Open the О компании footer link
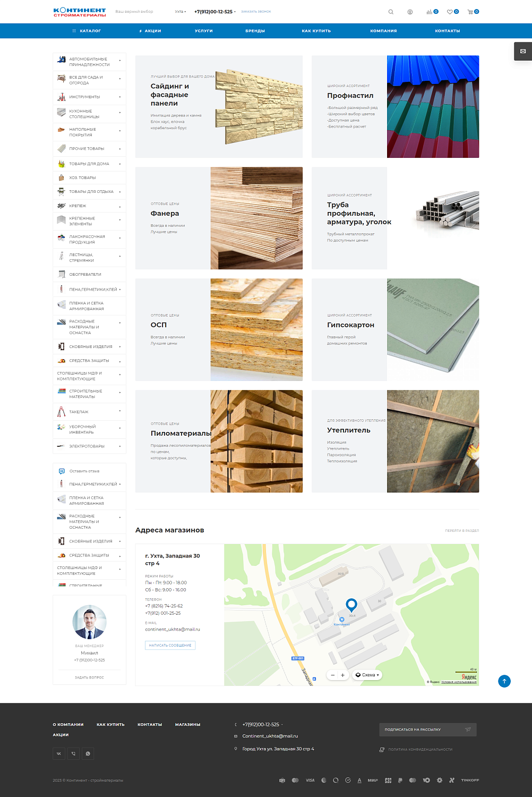The height and width of the screenshot is (797, 532). point(68,725)
